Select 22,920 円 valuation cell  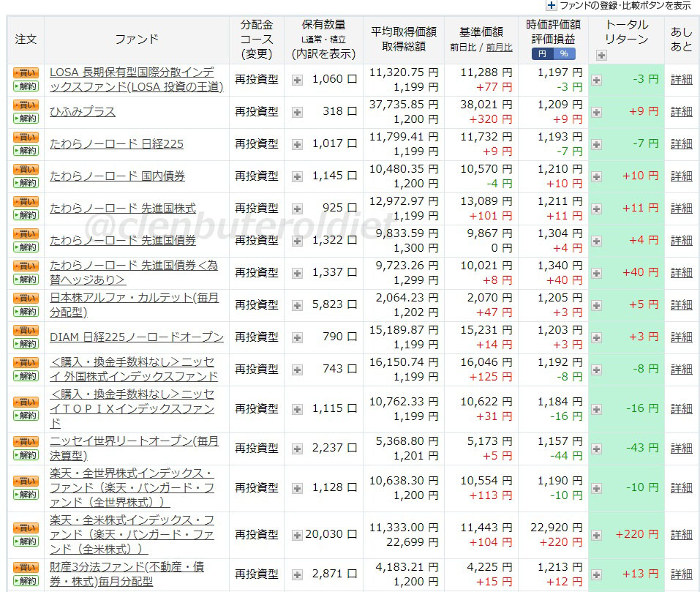[x=556, y=528]
